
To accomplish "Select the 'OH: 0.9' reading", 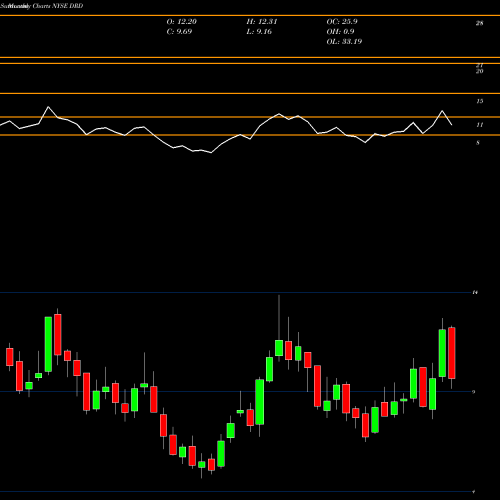I will pyautogui.click(x=340, y=32).
